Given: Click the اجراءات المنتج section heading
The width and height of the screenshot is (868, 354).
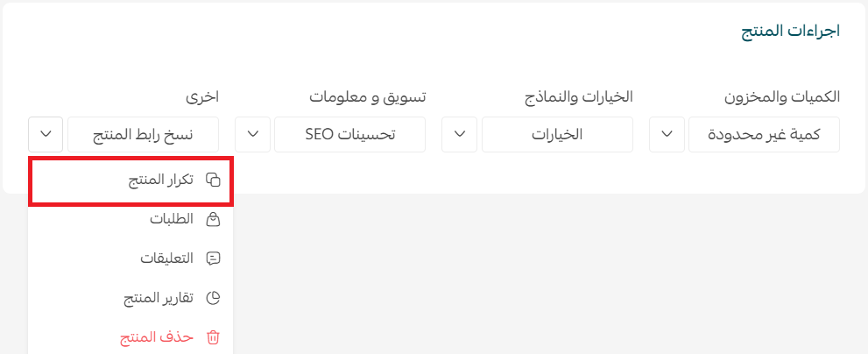Looking at the screenshot, I should [791, 31].
